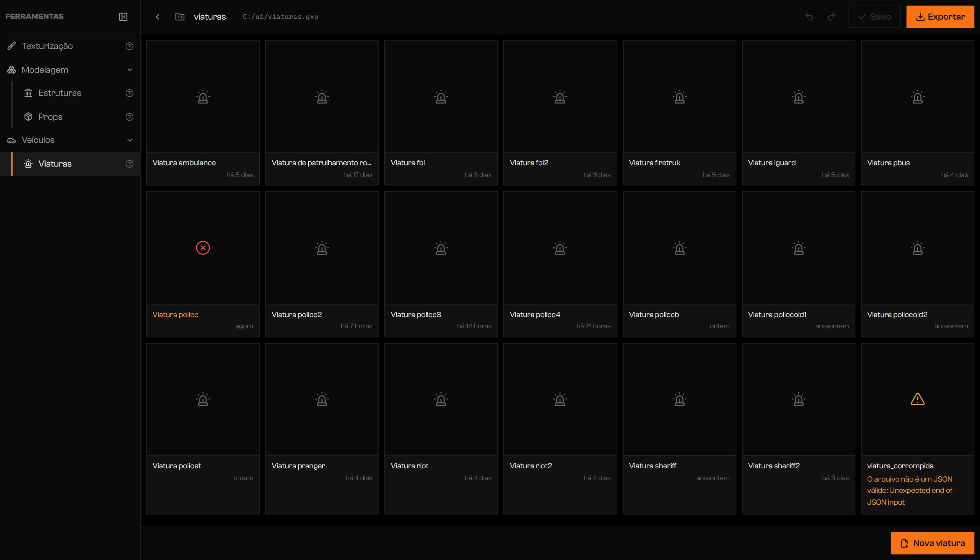The height and width of the screenshot is (560, 980).
Task: Select the Viatura policeold1 card title
Action: point(777,315)
